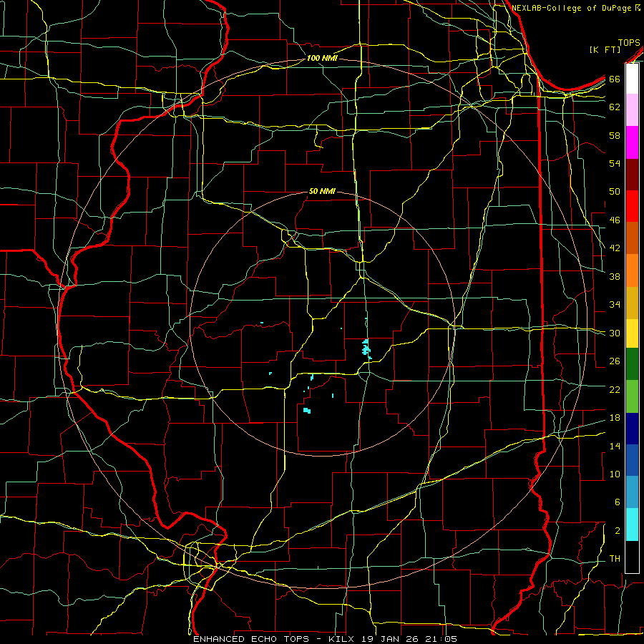
Task: Click the black TH threshold legend swatch
Action: click(x=632, y=557)
